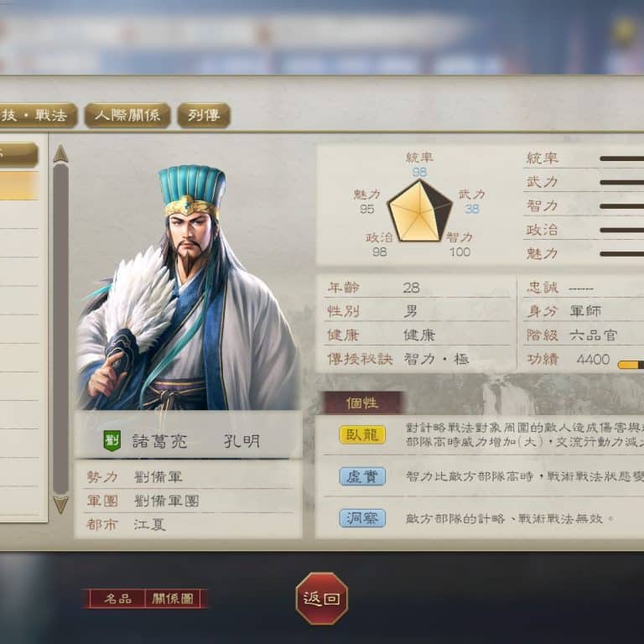Screen dimensions: 644x644
Task: Click the scroll up arrow icon
Action: 60,154
